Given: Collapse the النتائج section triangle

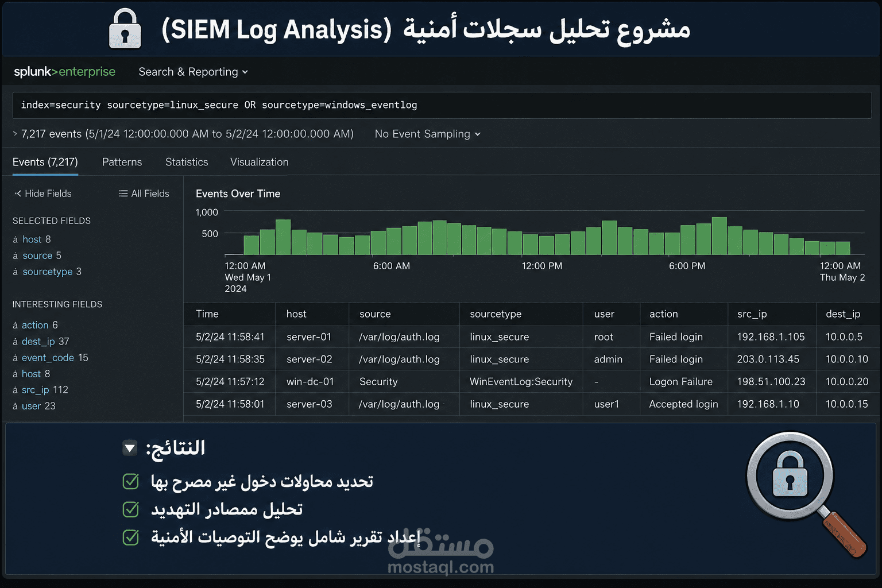Looking at the screenshot, I should click(x=130, y=448).
